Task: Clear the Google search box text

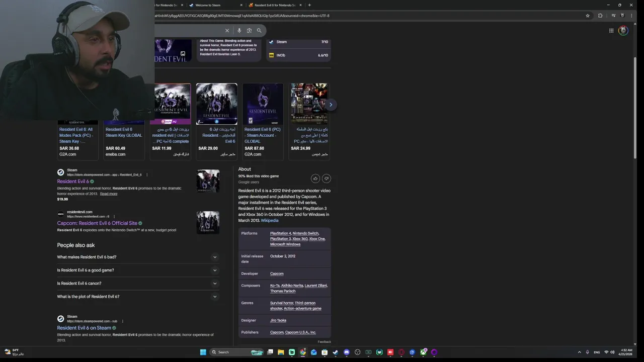Action: click(x=227, y=31)
